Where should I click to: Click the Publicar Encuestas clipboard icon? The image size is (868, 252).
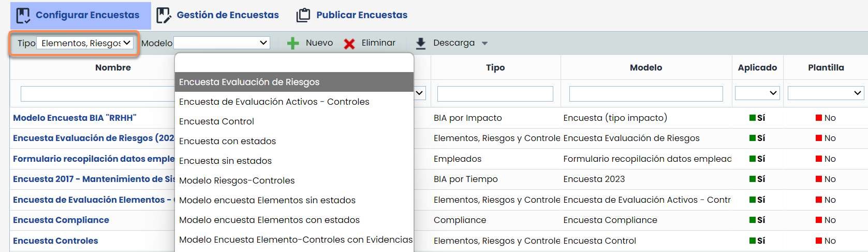303,16
